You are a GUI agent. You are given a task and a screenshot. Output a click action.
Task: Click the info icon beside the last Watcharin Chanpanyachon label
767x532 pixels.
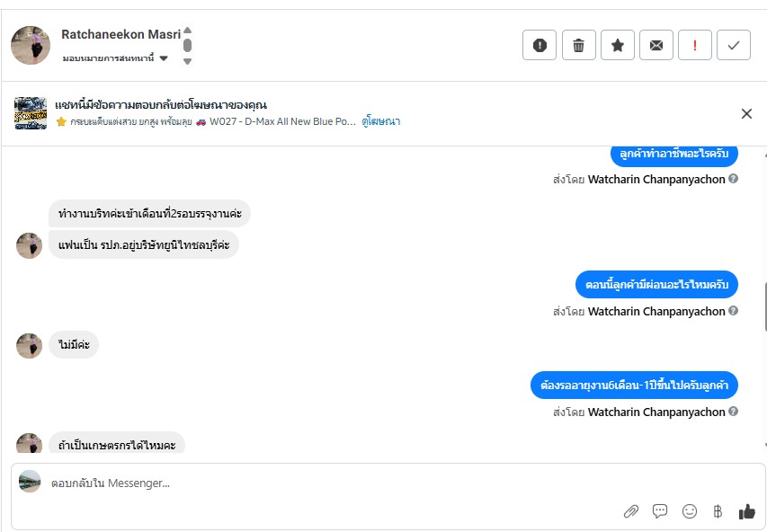coord(734,412)
